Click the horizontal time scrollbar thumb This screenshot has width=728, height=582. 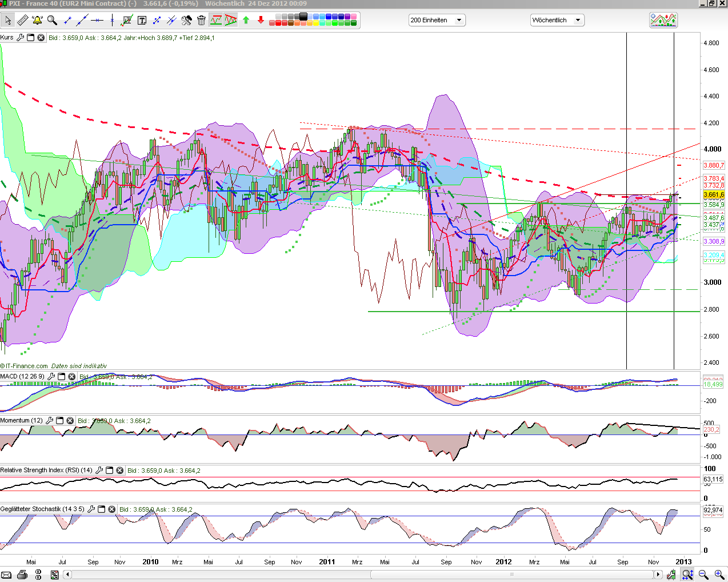[x=511, y=575]
